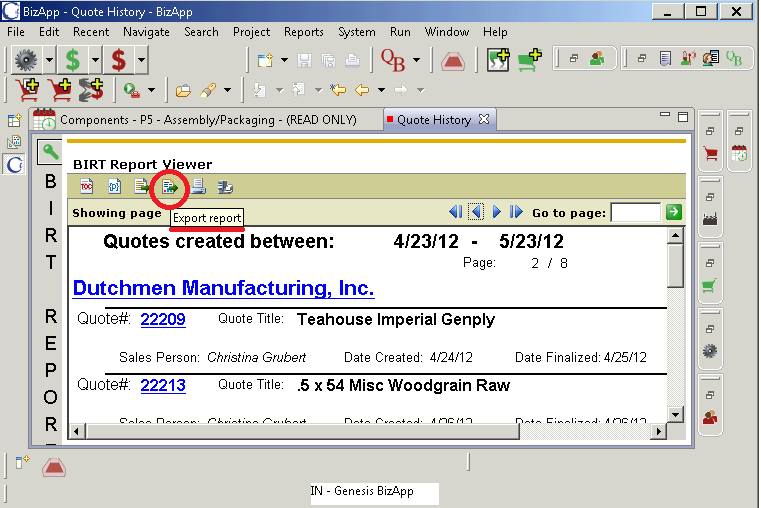This screenshot has width=761, height=508.
Task: Click the last edit location asterisk arrow
Action: tap(338, 90)
